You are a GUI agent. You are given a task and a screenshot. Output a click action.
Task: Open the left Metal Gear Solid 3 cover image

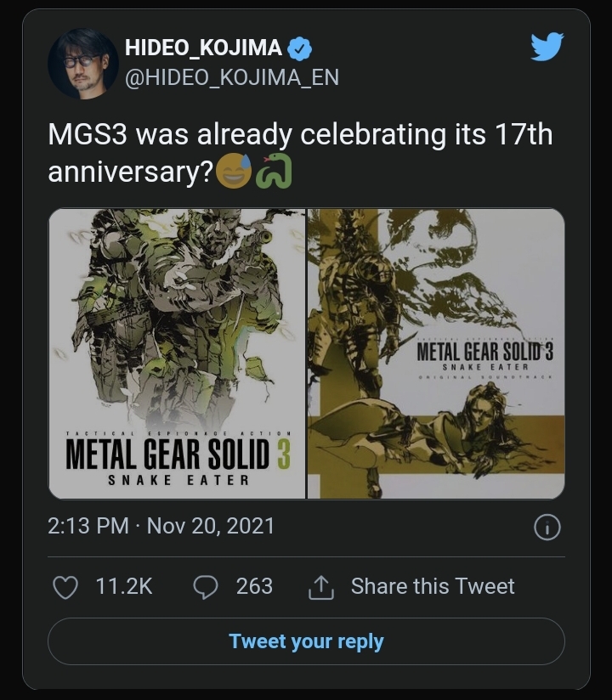(x=177, y=353)
